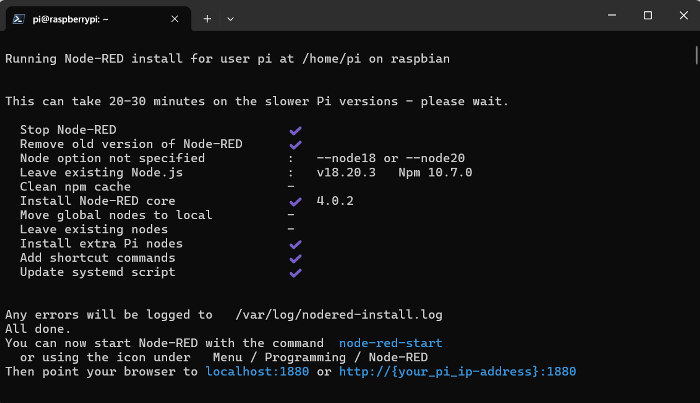Click the version number 4.0.2 text

tap(335, 201)
